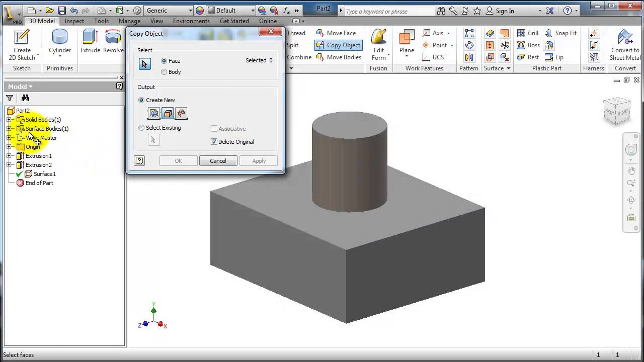Click the Grill plastic part tool
The height and width of the screenshot is (362, 644).
pyautogui.click(x=528, y=33)
